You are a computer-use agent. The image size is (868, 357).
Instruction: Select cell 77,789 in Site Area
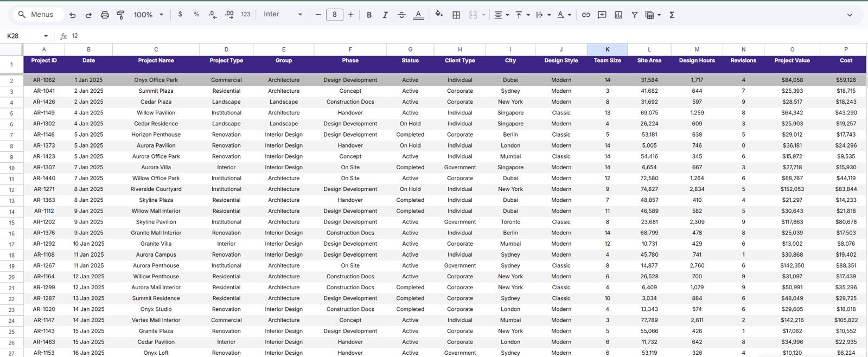click(649, 320)
